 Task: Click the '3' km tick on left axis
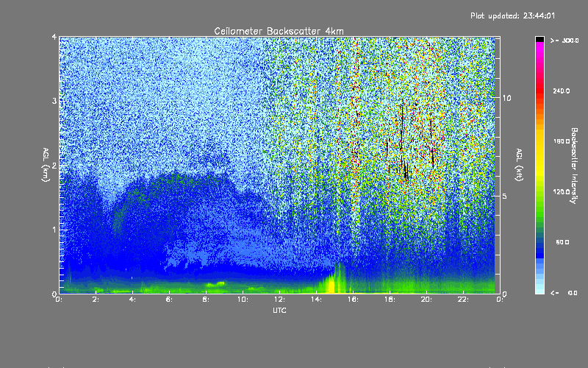(x=54, y=102)
